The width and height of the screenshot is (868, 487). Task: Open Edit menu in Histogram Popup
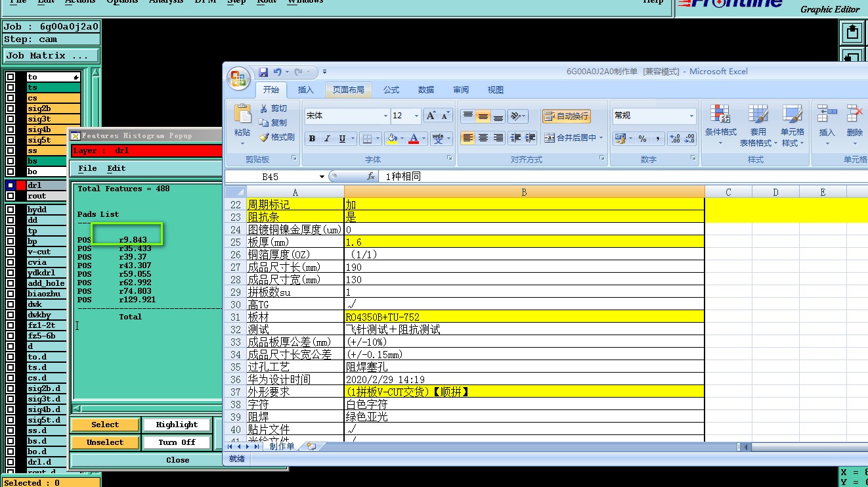tap(116, 168)
